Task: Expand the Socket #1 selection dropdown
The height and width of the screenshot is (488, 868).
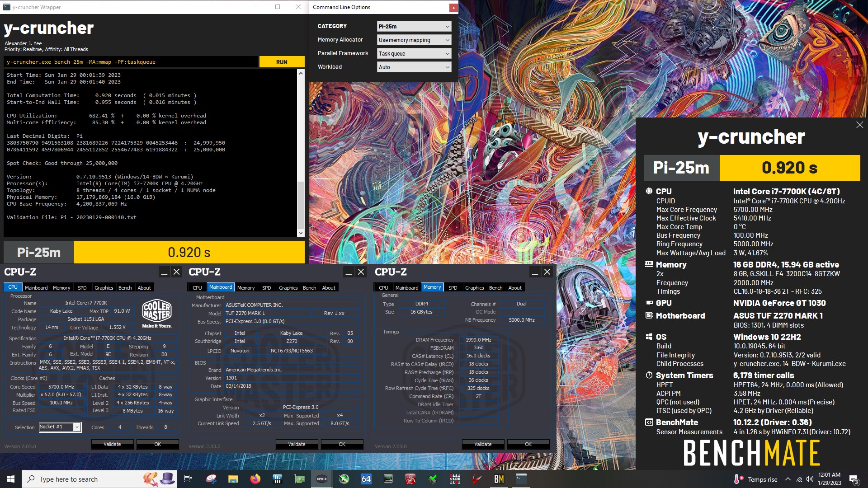Action: (x=77, y=427)
